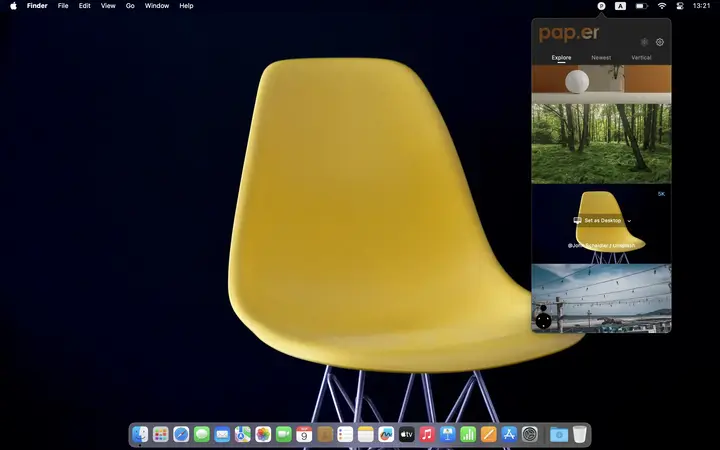Launch Freeform from the dock
This screenshot has width=720, height=450.
386,434
